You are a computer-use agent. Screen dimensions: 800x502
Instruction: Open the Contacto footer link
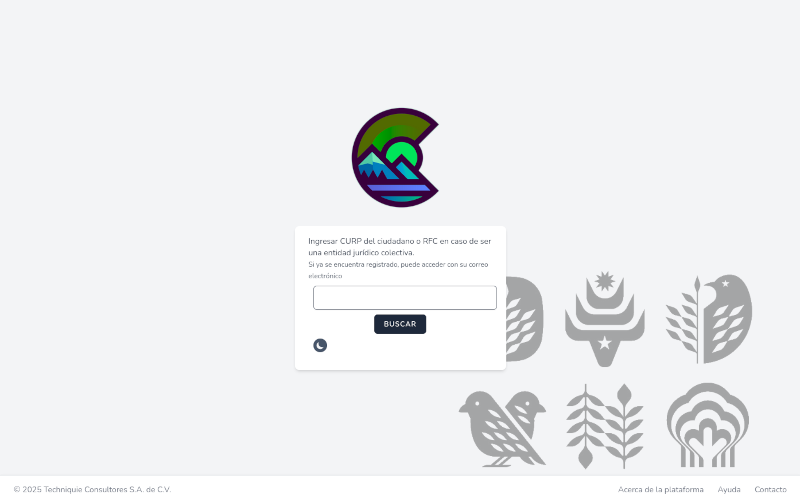[770, 489]
